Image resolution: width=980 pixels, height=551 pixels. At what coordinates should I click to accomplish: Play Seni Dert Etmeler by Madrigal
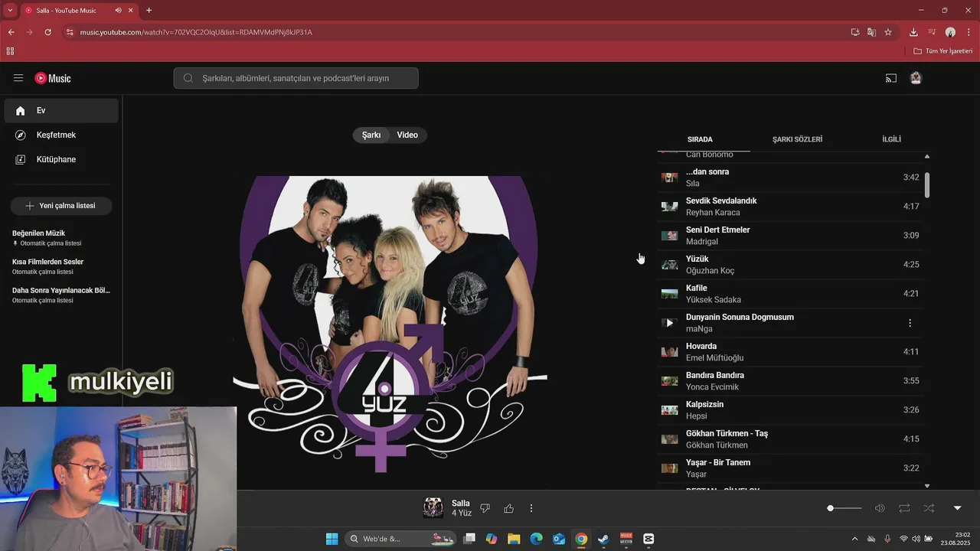(x=791, y=236)
